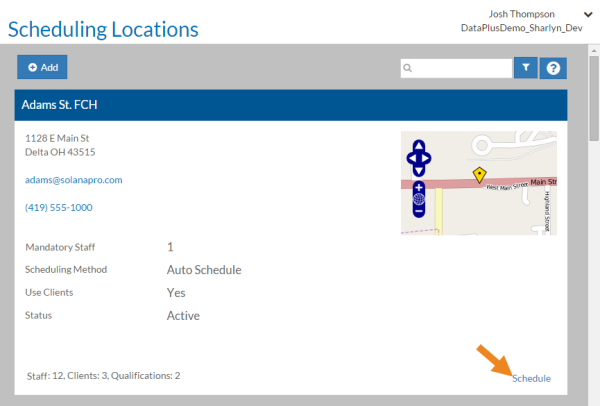This screenshot has height=406, width=600.
Task: Open the filter options
Action: click(x=527, y=68)
